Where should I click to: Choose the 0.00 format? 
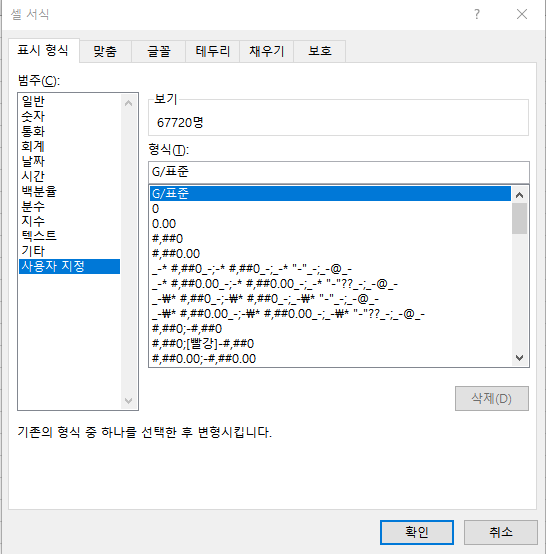[x=330, y=224]
